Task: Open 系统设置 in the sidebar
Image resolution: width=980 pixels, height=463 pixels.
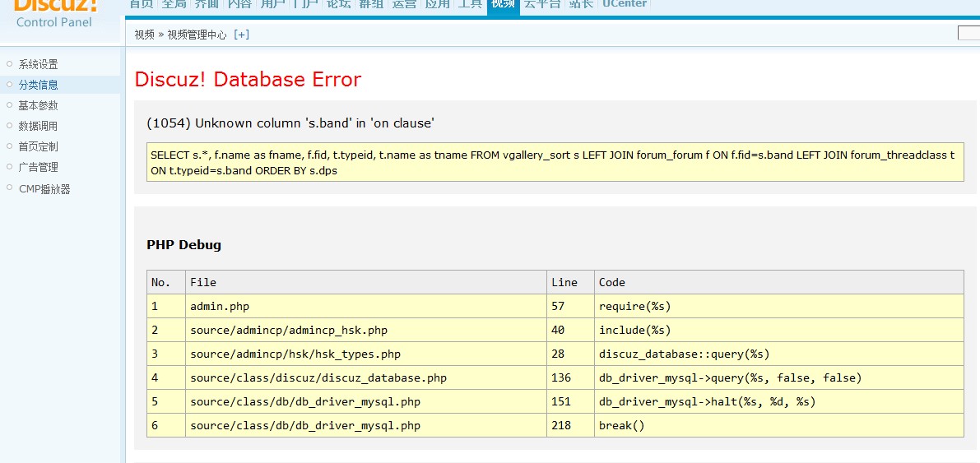Action: point(38,64)
